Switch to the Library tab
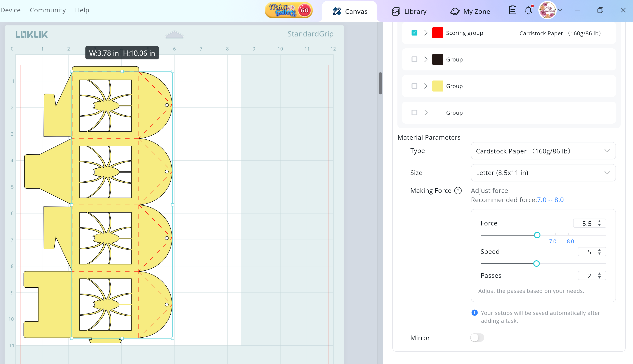Screen dimensions: 633x364 (x=409, y=11)
